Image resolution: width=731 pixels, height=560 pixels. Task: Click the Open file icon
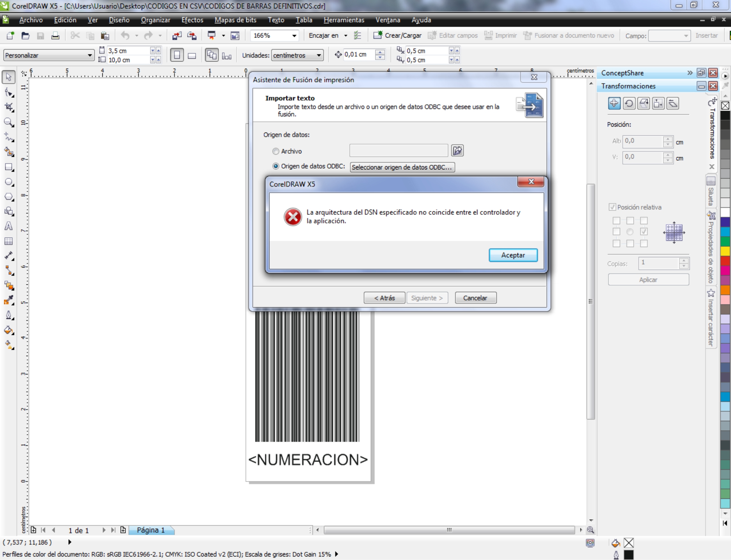point(25,35)
